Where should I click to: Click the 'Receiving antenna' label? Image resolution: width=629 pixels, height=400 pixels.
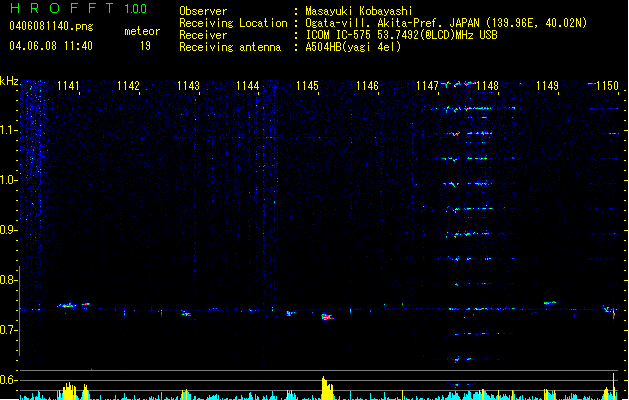[230, 47]
